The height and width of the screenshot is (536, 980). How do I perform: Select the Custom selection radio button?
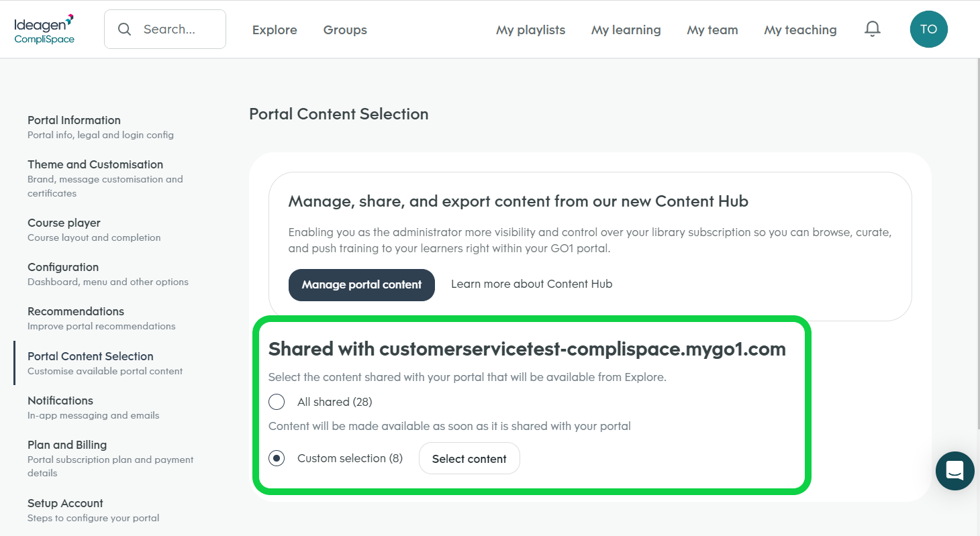point(277,458)
